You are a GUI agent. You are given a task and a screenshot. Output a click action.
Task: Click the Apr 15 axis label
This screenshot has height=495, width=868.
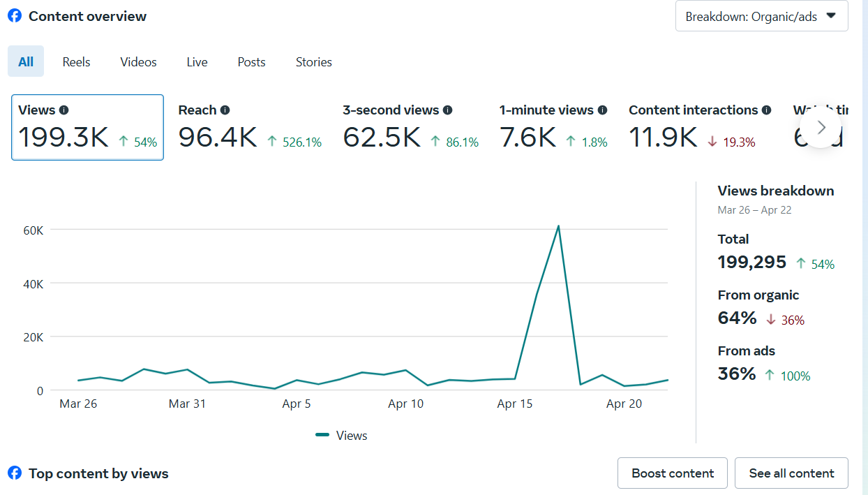515,404
